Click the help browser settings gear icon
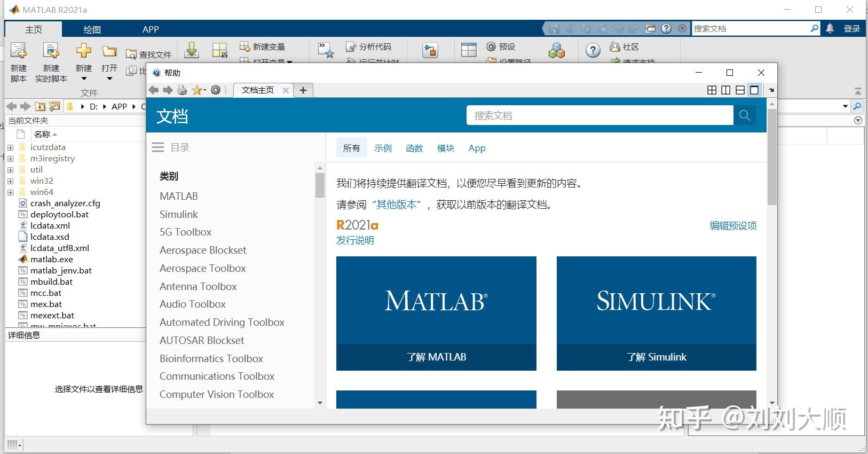The width and height of the screenshot is (868, 454). tap(216, 90)
